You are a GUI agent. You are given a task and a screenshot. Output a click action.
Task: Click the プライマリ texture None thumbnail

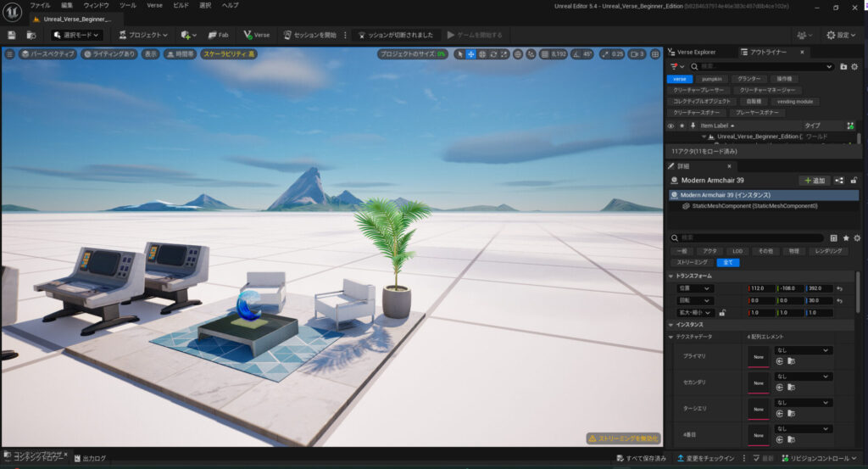coord(759,357)
